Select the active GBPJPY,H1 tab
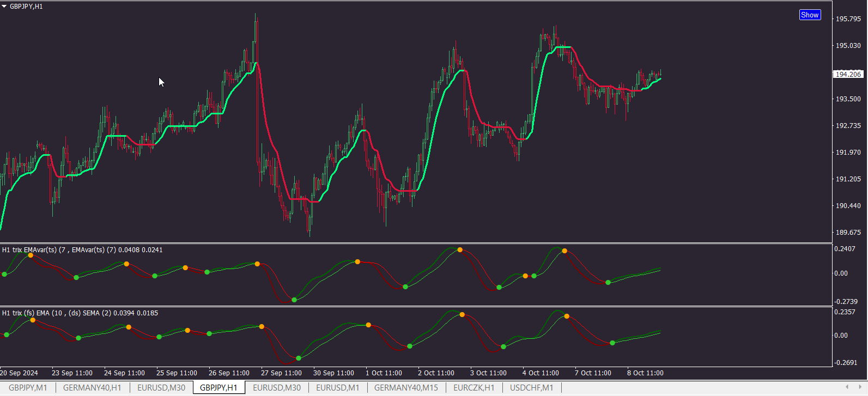This screenshot has height=396, width=868. [x=218, y=388]
